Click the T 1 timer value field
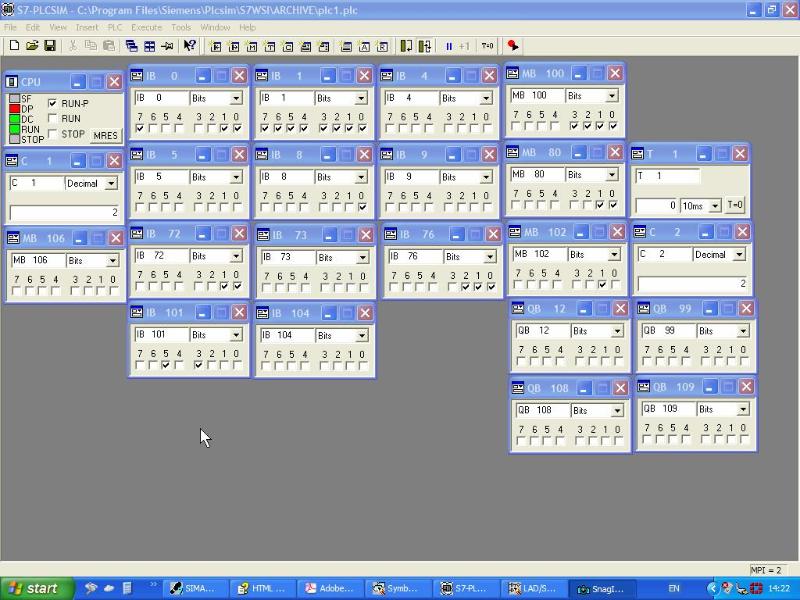Screen dimensions: 800x600 tap(657, 206)
